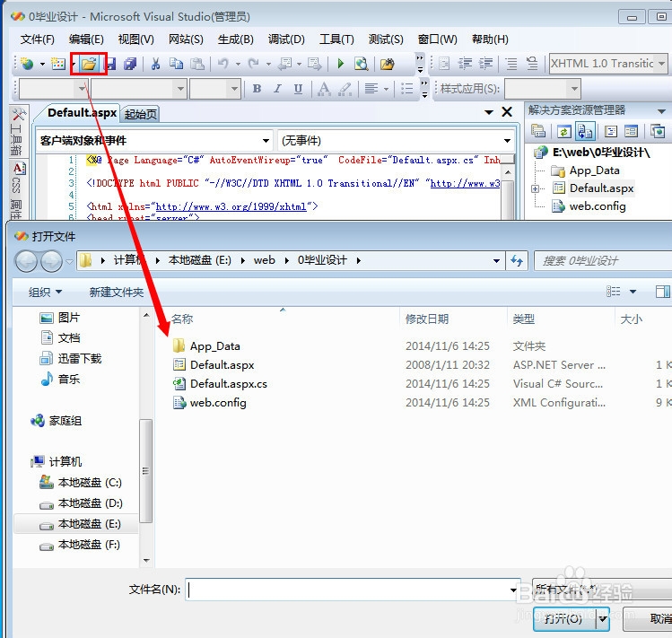This screenshot has width=672, height=638.
Task: Open the address bar history dropdown
Action: 496,261
